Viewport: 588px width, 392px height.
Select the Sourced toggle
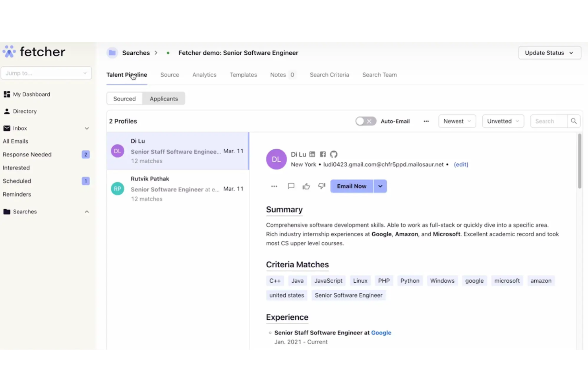pyautogui.click(x=124, y=98)
